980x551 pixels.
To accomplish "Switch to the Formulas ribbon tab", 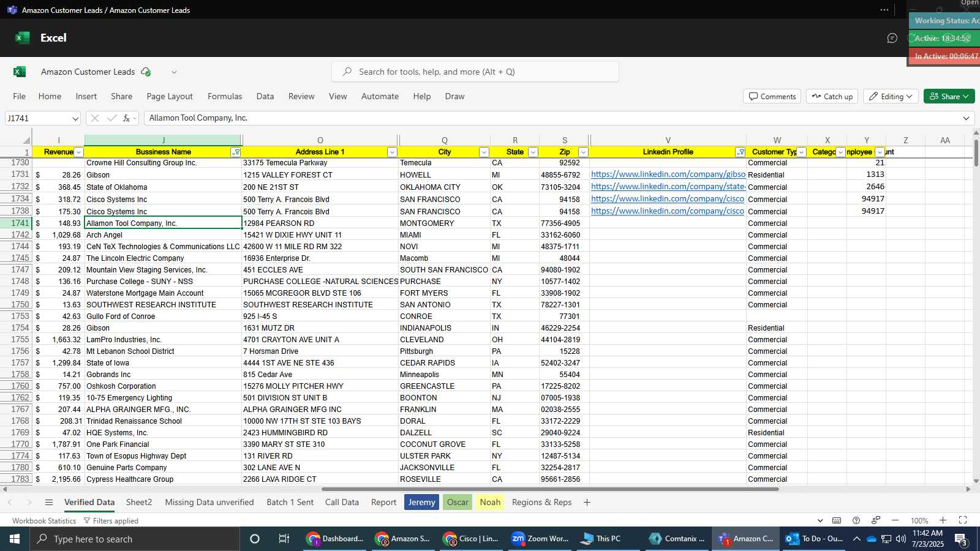I will click(x=225, y=96).
